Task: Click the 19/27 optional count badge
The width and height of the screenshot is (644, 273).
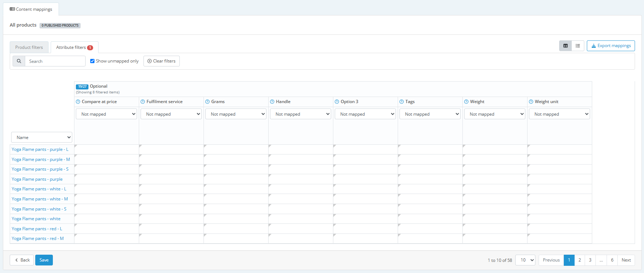Action: tap(82, 87)
